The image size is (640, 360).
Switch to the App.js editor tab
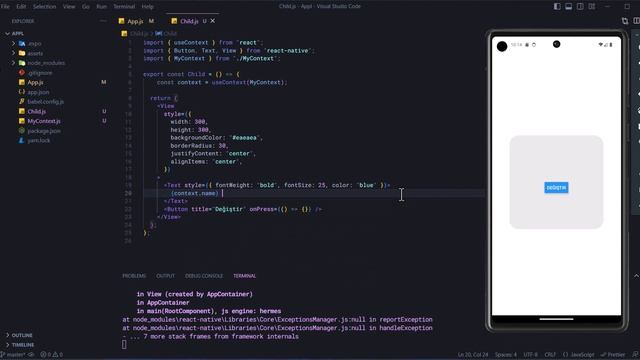tap(136, 21)
